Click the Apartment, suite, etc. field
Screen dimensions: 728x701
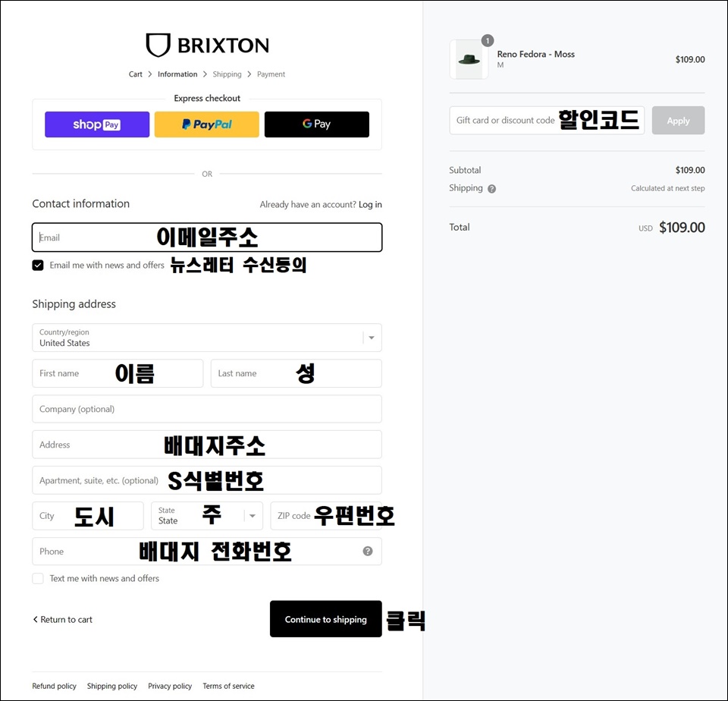click(x=207, y=480)
